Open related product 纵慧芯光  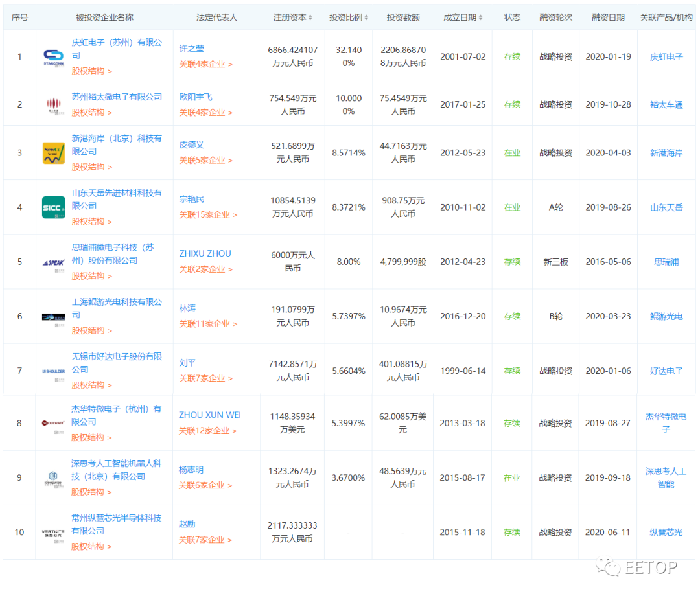point(666,533)
